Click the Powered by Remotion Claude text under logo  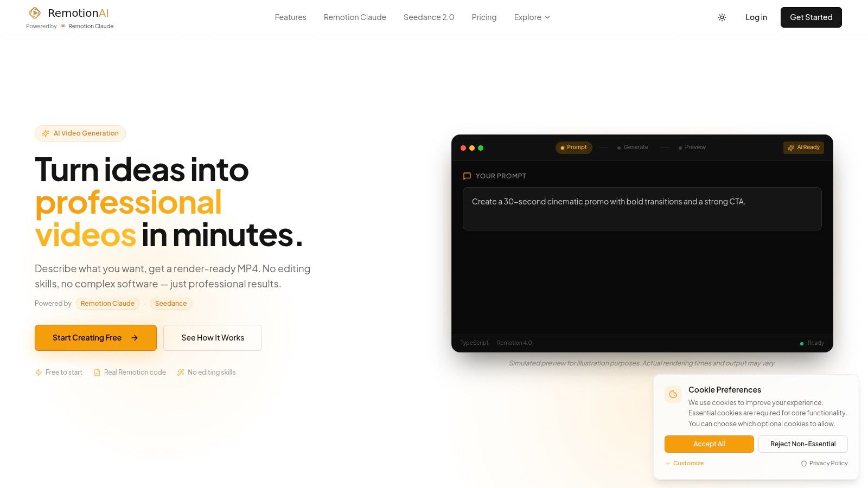69,26
